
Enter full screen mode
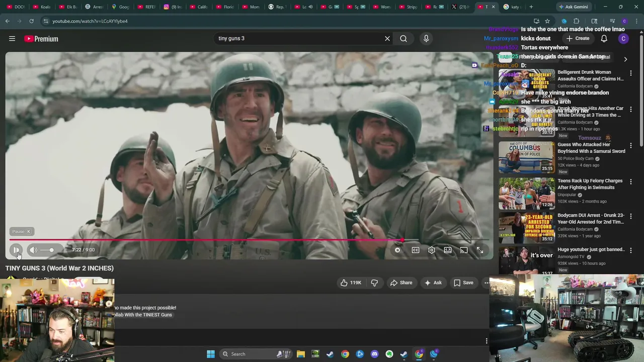(x=480, y=250)
